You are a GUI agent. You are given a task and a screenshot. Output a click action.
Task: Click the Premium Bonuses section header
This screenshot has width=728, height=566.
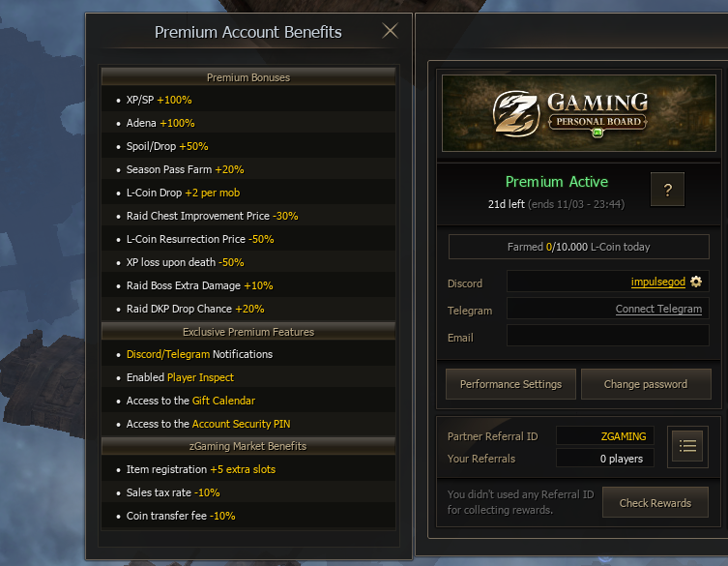(x=248, y=77)
